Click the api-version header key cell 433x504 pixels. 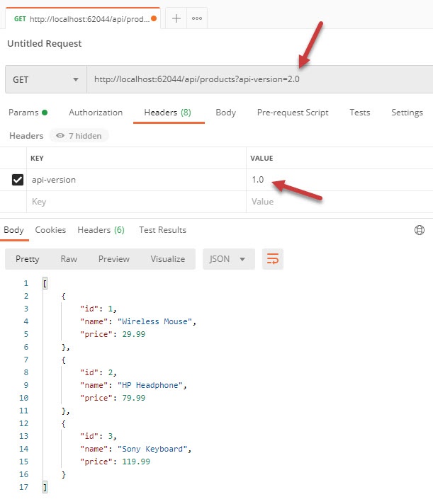(x=136, y=180)
